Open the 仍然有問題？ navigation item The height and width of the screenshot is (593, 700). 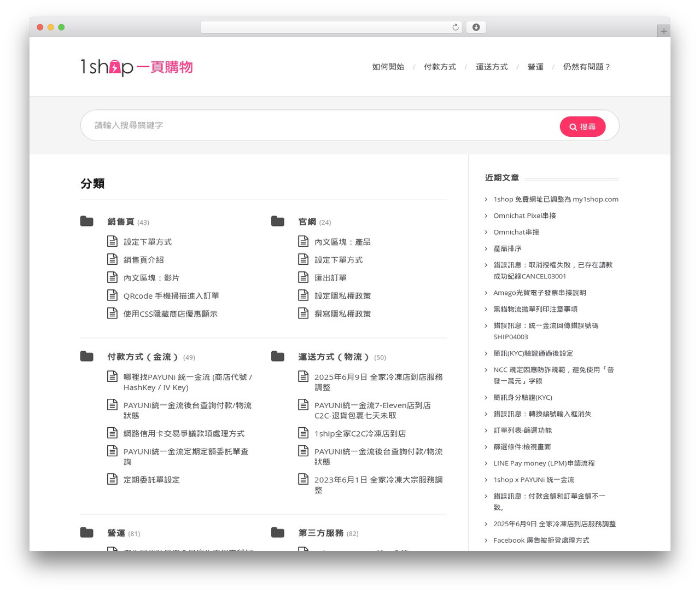point(587,67)
